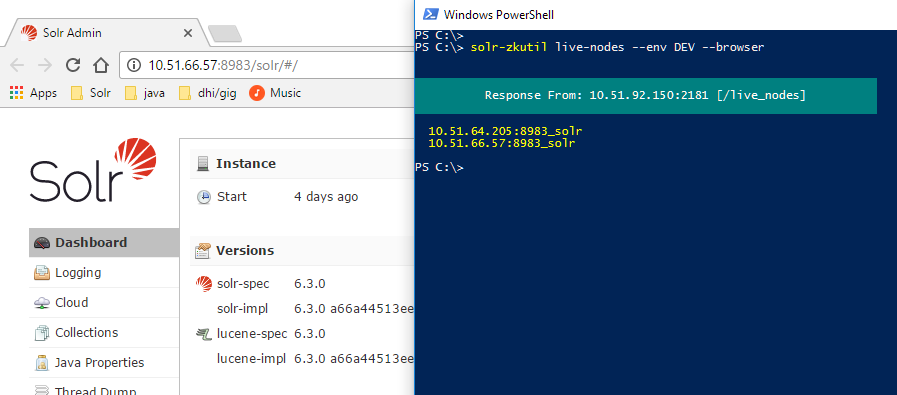Image resolution: width=897 pixels, height=395 pixels.
Task: Open a new browser tab
Action: pos(224,34)
